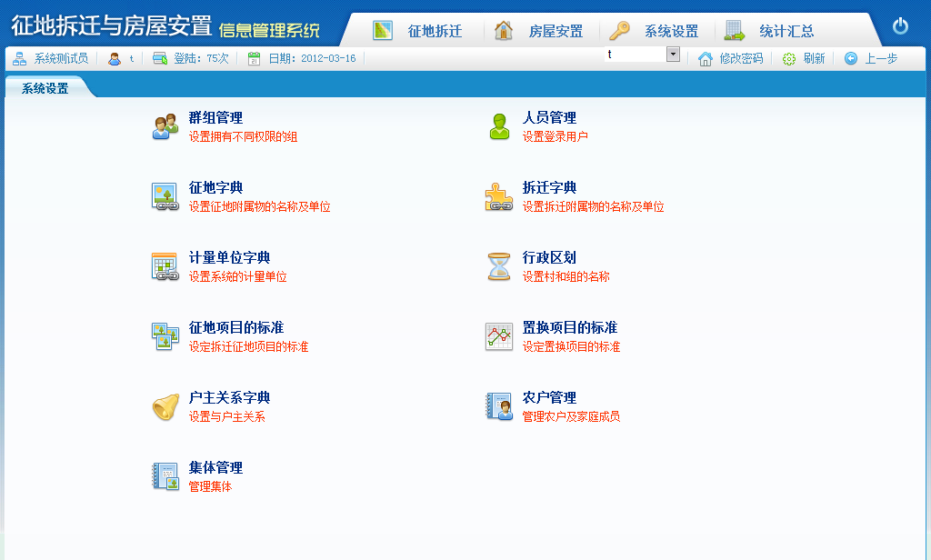The width and height of the screenshot is (931, 560).
Task: Open 群组管理 heading link
Action: click(215, 117)
